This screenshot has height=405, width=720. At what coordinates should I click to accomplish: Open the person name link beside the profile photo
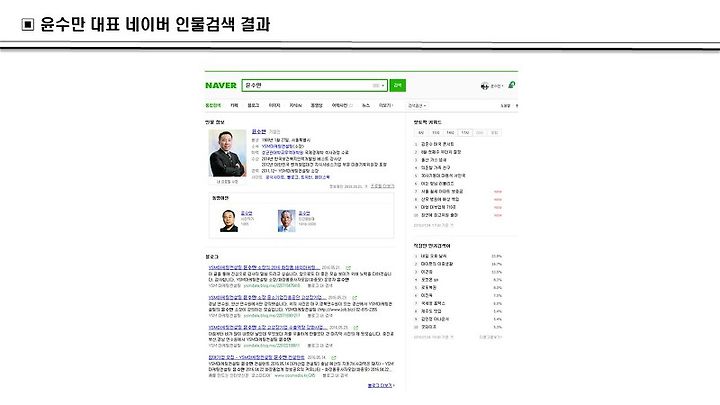(x=259, y=131)
